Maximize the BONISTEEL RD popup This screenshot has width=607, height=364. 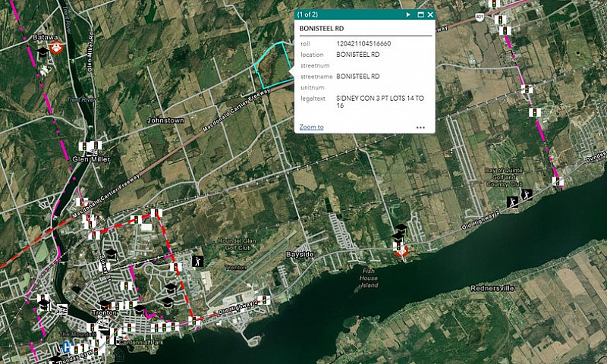pyautogui.click(x=421, y=14)
